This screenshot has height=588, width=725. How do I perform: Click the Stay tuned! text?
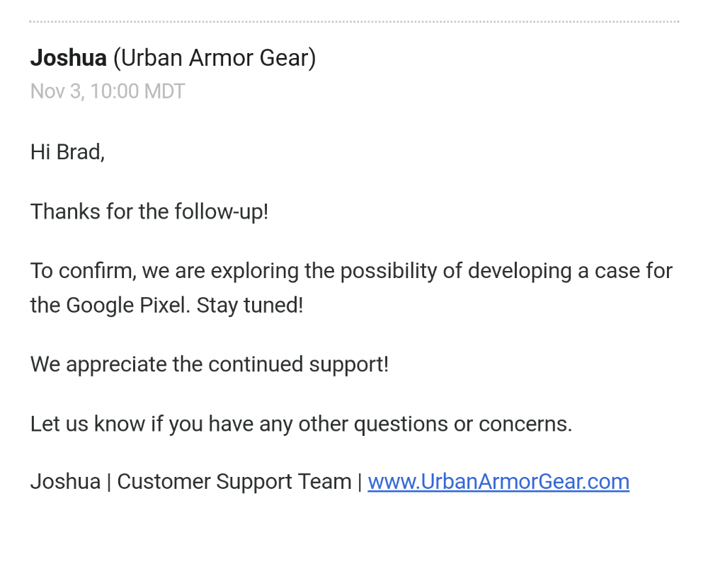point(250,306)
